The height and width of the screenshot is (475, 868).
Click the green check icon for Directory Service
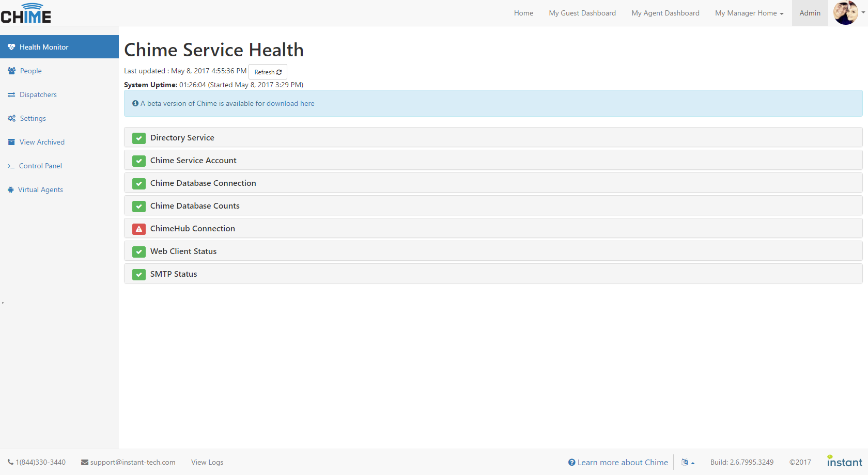(x=138, y=138)
